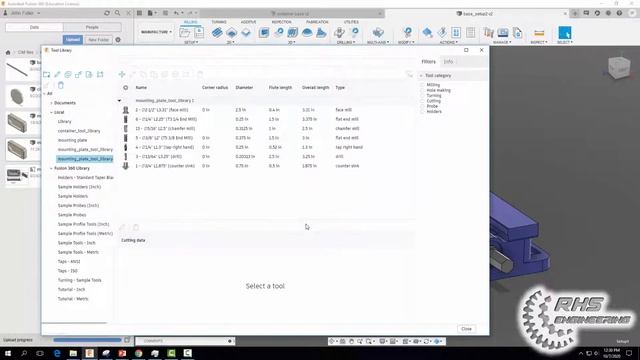This screenshot has width=640, height=360.
Task: Switch to the Info tab
Action: (448, 62)
